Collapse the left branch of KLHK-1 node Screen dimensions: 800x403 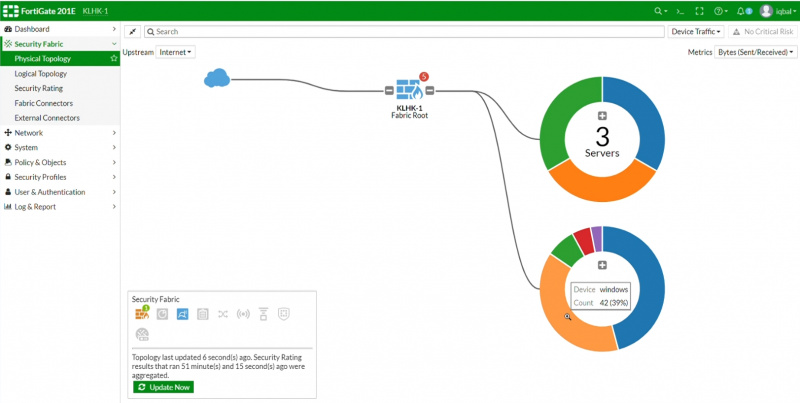pos(389,91)
